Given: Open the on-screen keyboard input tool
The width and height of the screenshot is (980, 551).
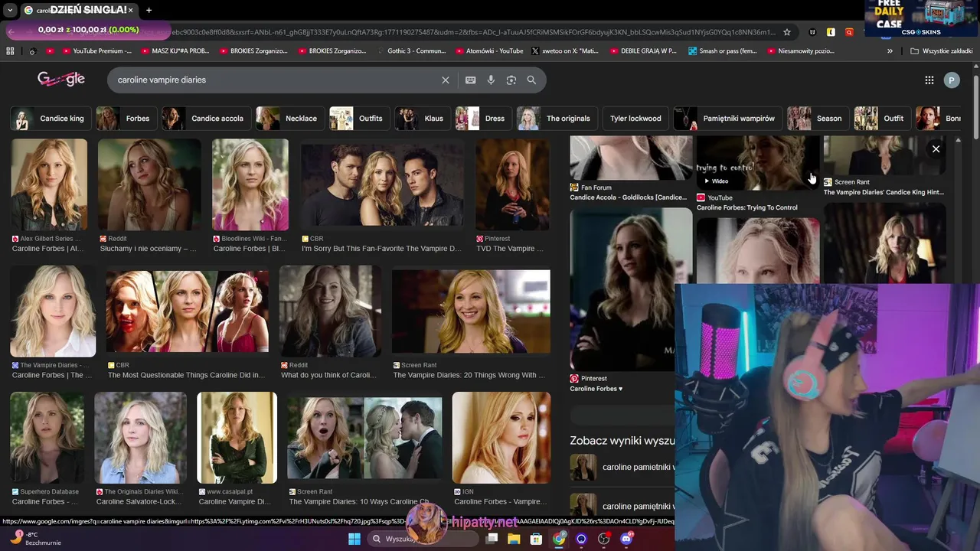Looking at the screenshot, I should (470, 80).
